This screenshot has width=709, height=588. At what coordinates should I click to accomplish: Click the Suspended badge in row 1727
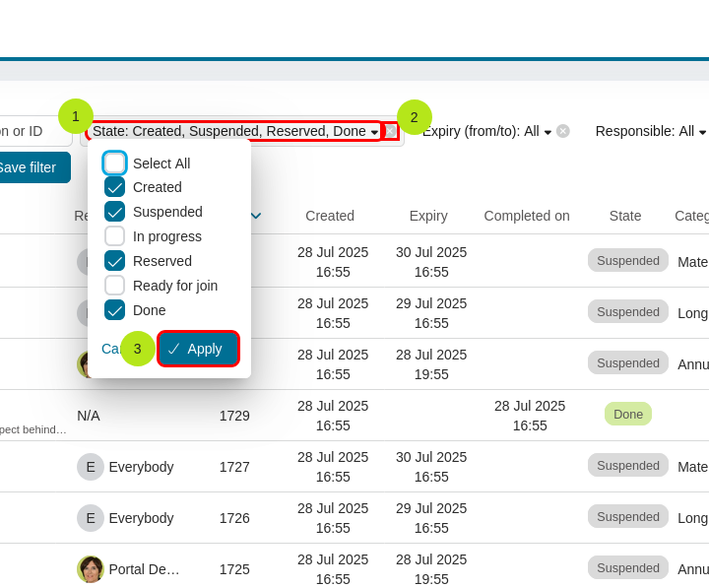(x=627, y=465)
